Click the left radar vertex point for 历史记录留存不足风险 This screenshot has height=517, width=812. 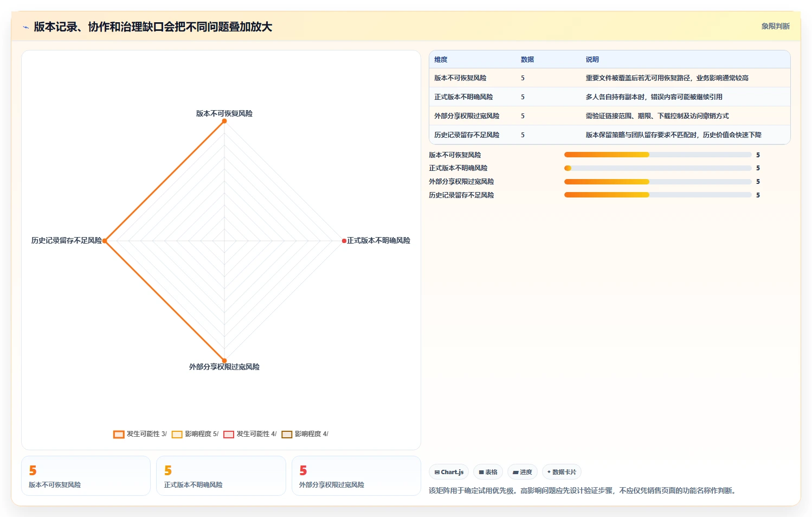tap(105, 241)
